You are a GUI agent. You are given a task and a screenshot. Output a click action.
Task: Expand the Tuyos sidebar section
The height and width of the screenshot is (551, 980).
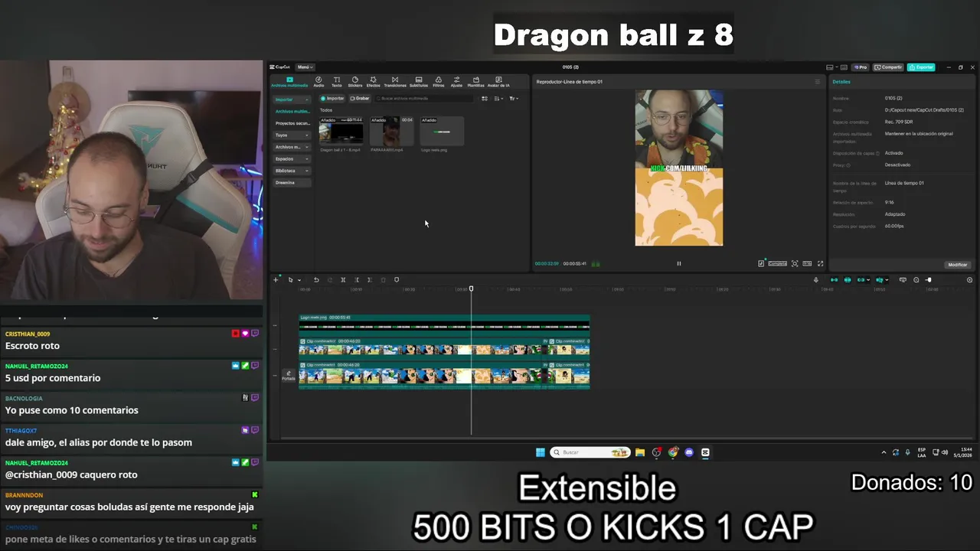tap(292, 135)
